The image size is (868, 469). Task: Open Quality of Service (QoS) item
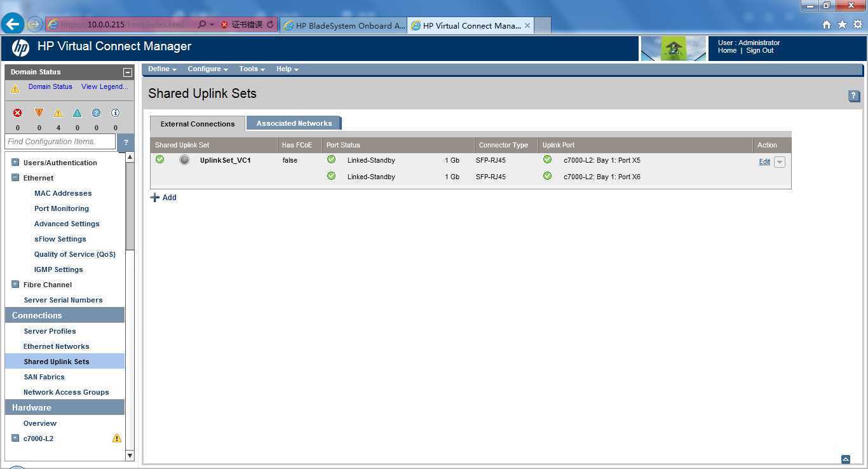pos(75,254)
